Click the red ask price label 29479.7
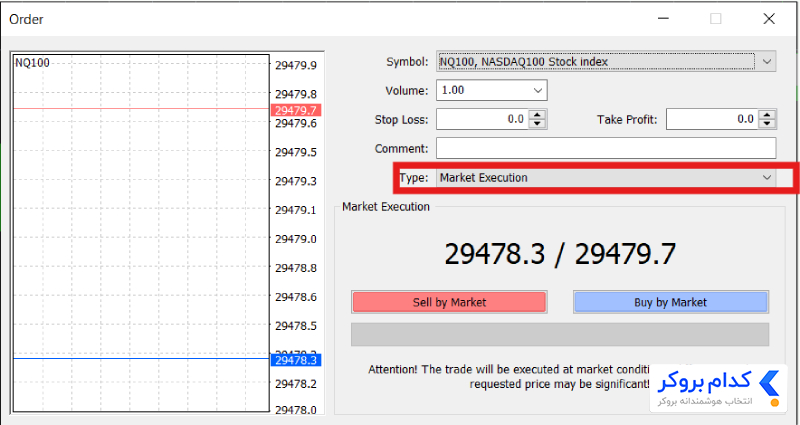 [x=296, y=110]
